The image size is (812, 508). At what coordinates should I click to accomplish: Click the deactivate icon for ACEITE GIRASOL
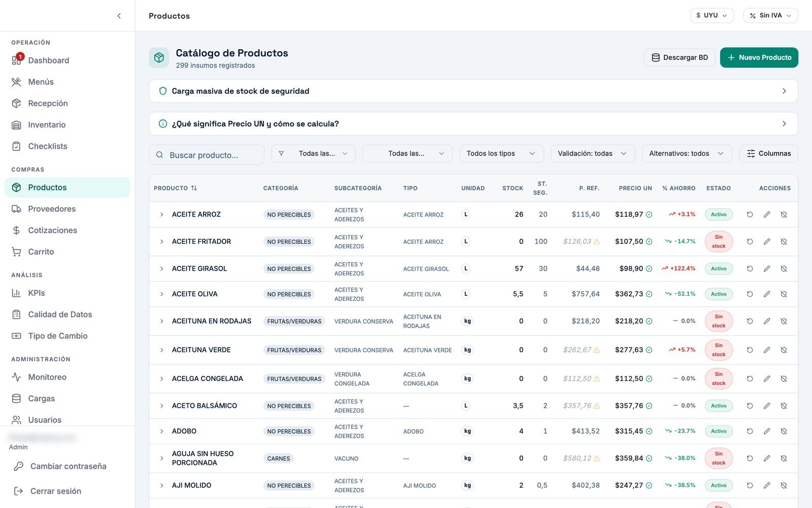[x=784, y=269]
